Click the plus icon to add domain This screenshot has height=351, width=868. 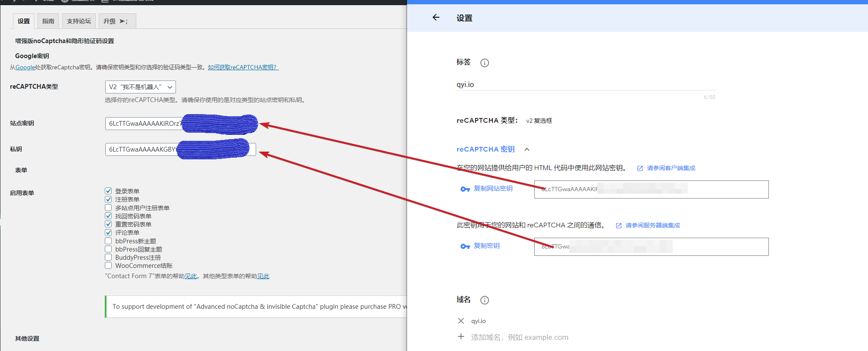(x=461, y=337)
